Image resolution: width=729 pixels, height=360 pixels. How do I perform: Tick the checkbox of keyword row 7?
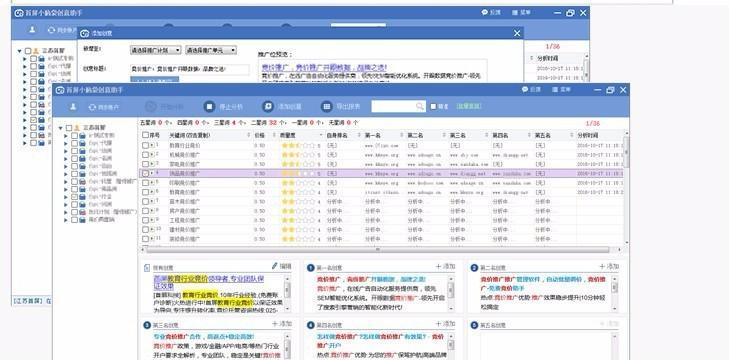[x=146, y=201]
